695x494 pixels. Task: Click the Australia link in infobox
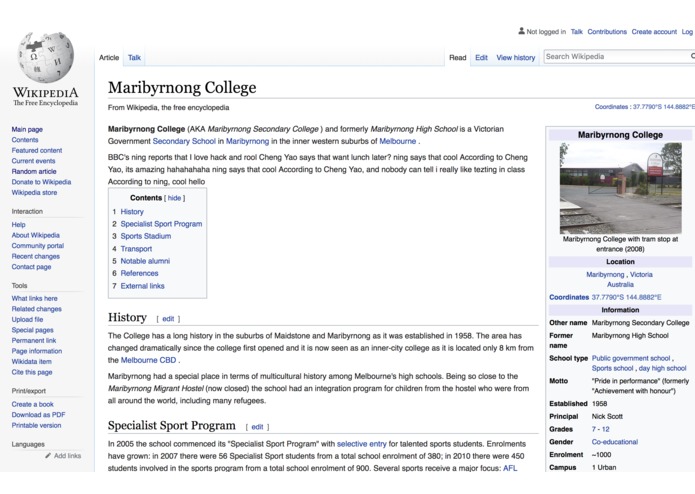coord(620,284)
